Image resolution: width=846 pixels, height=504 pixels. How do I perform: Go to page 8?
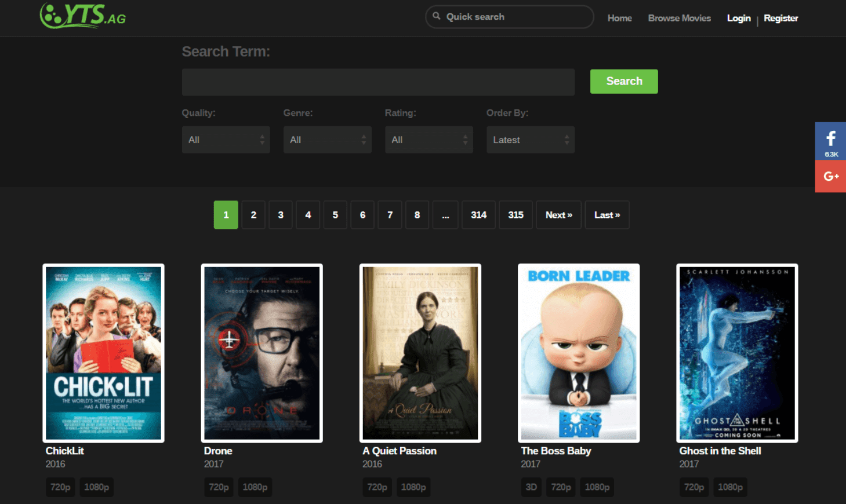417,215
